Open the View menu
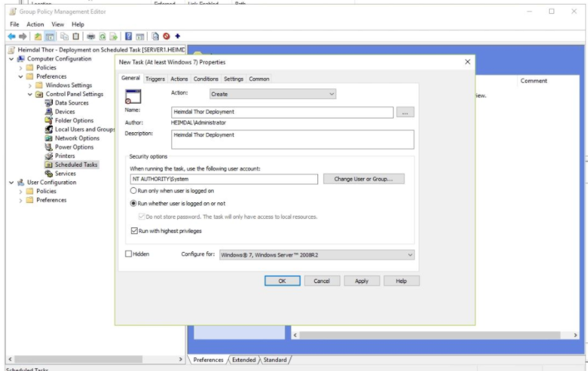Screen dimensions: 588x371 pos(58,24)
